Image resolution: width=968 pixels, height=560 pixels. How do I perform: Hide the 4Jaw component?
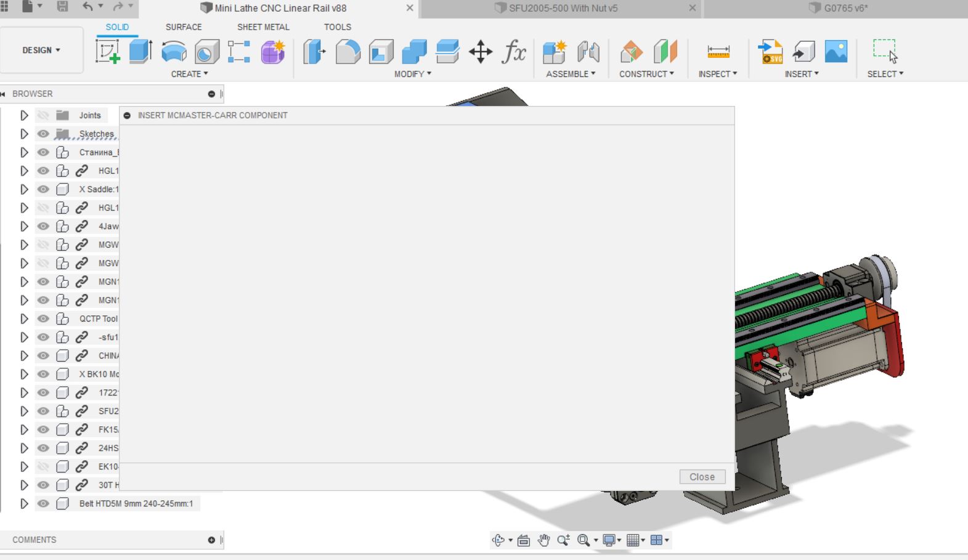(43, 226)
